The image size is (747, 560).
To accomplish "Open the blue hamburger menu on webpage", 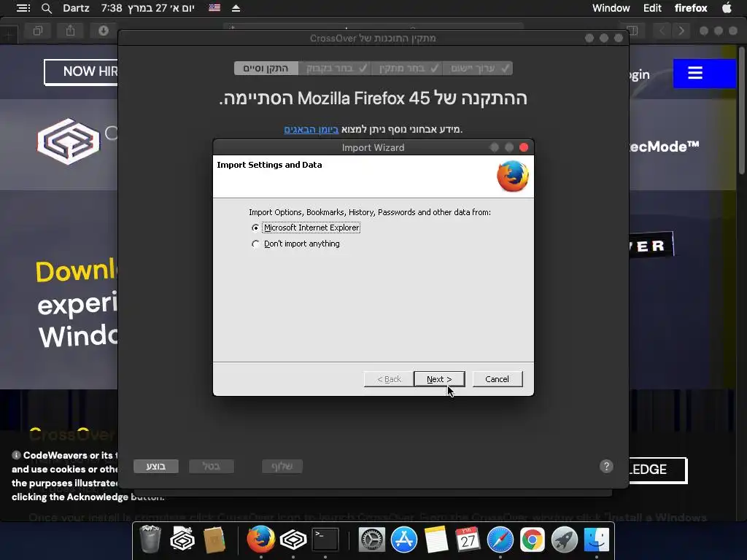I will pyautogui.click(x=704, y=74).
